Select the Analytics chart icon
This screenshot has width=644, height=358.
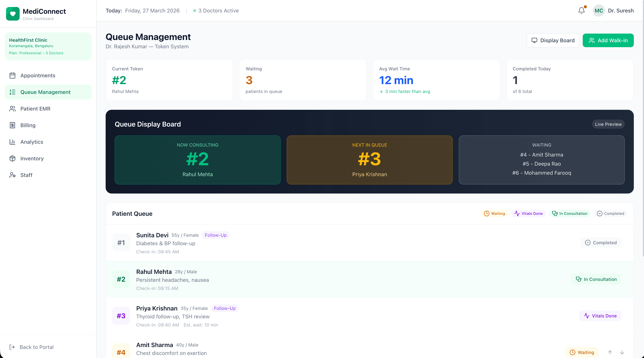pos(13,142)
